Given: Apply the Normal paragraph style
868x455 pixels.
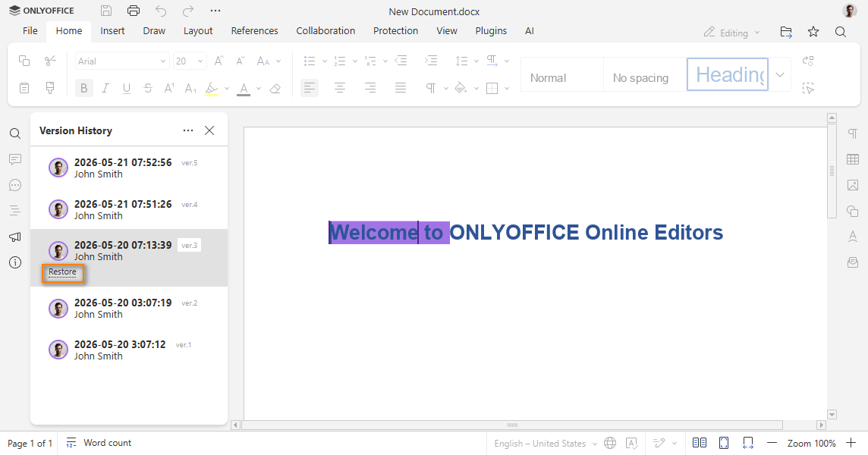Looking at the screenshot, I should [562, 75].
